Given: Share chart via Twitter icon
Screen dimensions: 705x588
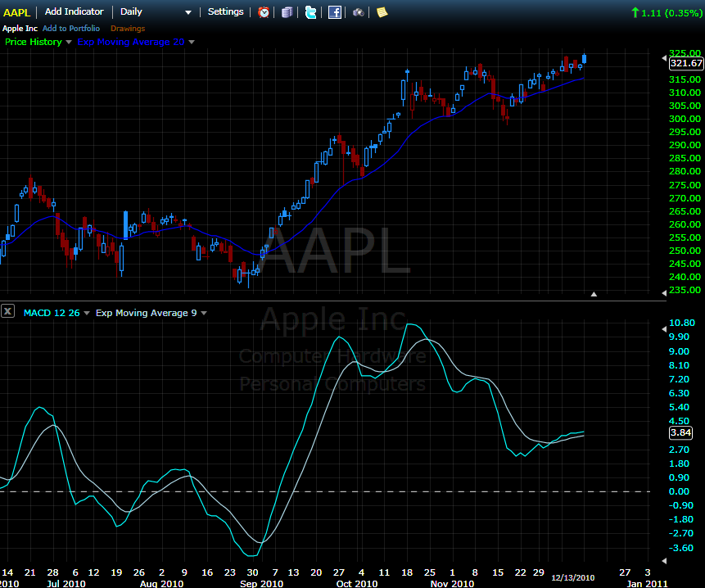Looking at the screenshot, I should point(310,12).
